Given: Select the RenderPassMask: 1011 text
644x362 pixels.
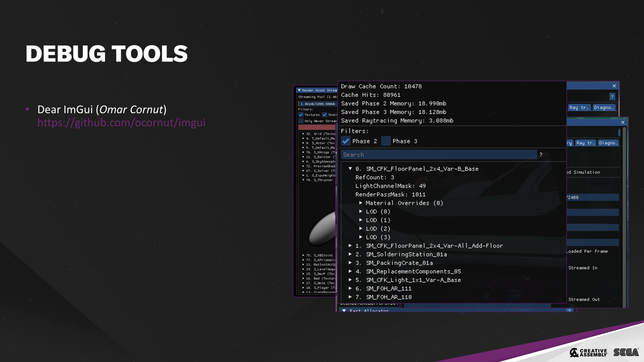Looking at the screenshot, I should tap(390, 195).
